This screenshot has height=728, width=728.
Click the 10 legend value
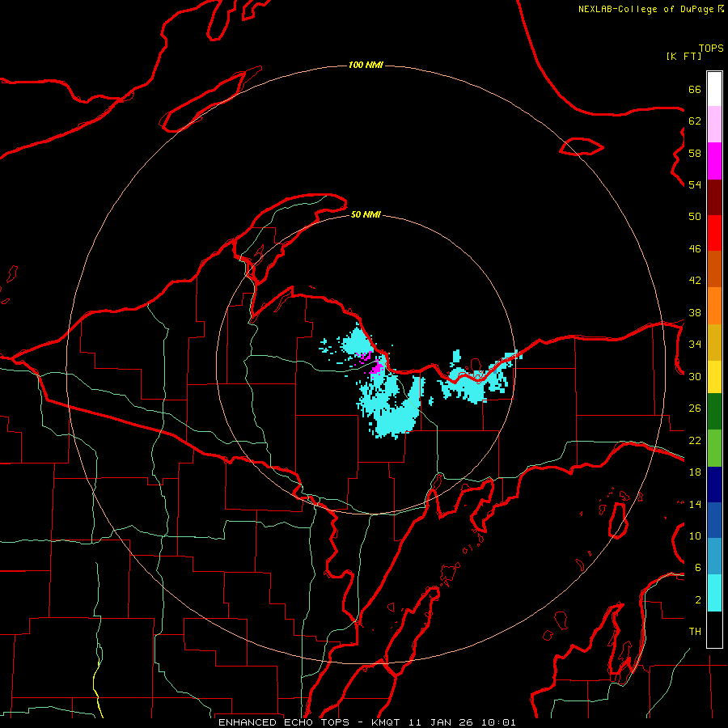[x=695, y=536]
